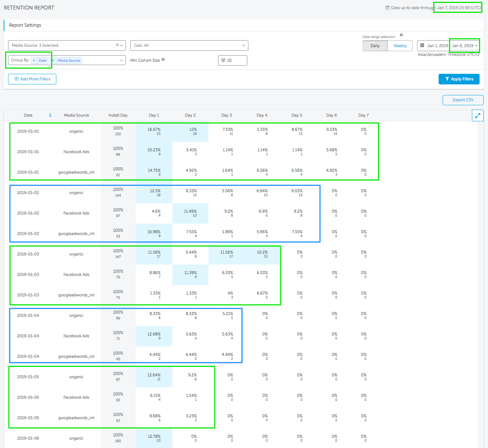This screenshot has height=448, width=488.
Task: Click the calendar icon in date range picker
Action: click(x=422, y=46)
